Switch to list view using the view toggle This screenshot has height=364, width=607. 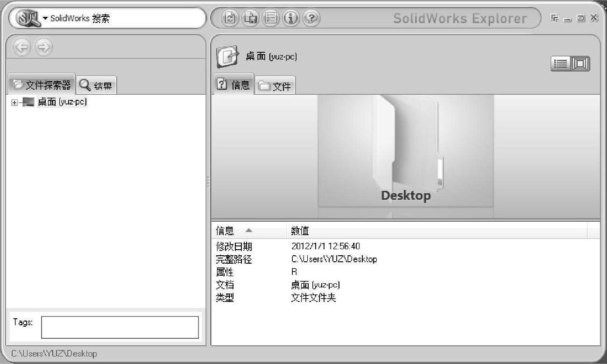tap(560, 64)
